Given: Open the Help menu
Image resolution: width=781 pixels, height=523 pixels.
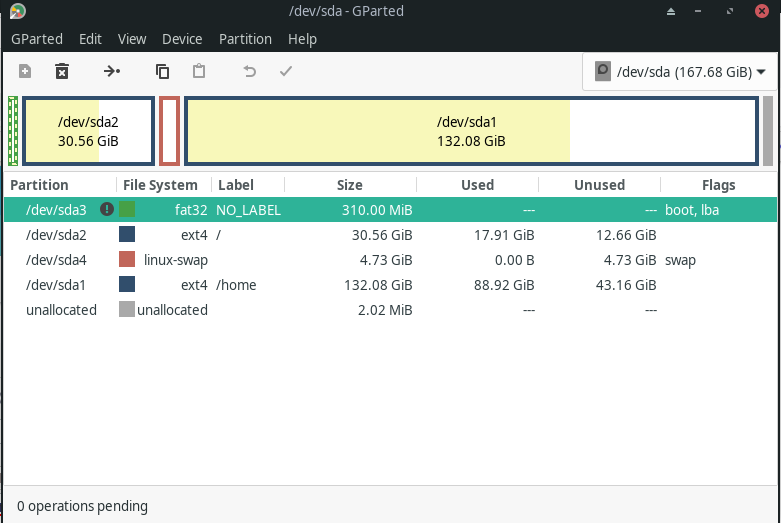Looking at the screenshot, I should 302,39.
